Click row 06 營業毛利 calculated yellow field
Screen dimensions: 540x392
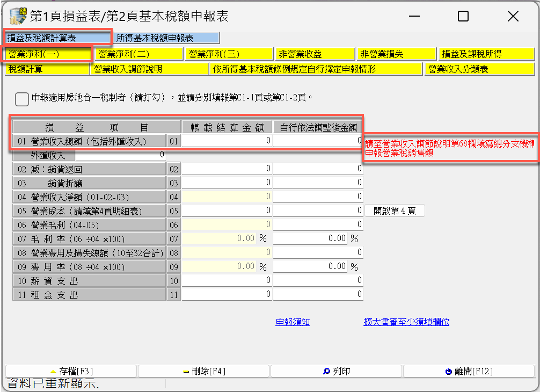pos(227,224)
